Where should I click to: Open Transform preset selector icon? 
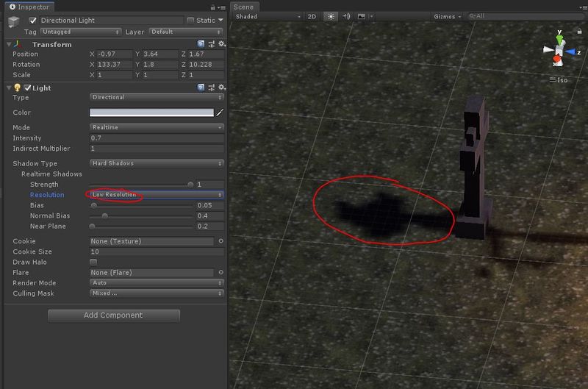click(x=212, y=44)
